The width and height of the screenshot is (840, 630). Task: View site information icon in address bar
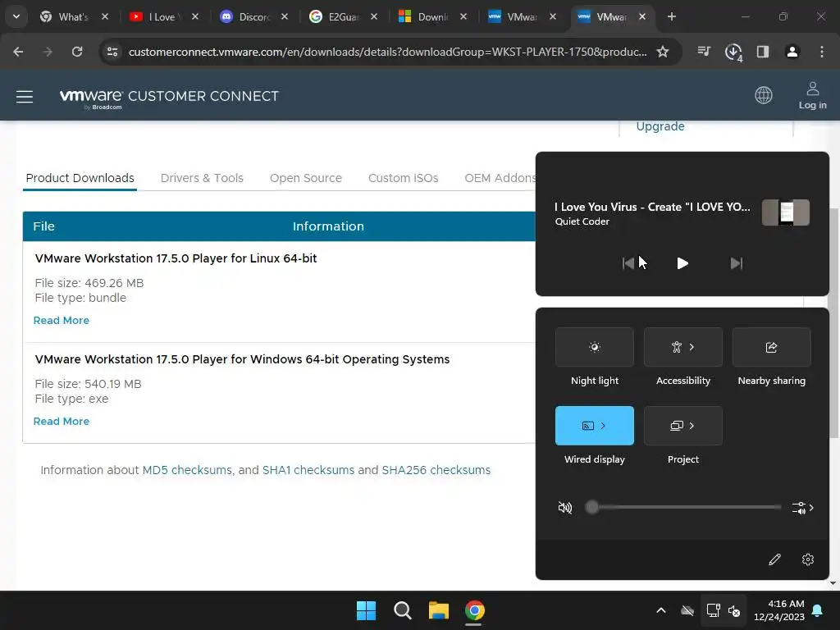pos(112,52)
